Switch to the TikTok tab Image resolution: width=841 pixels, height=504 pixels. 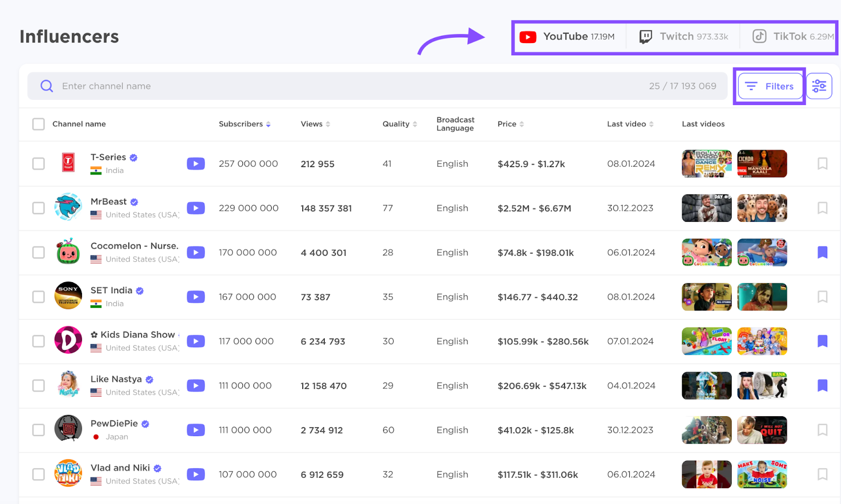793,37
